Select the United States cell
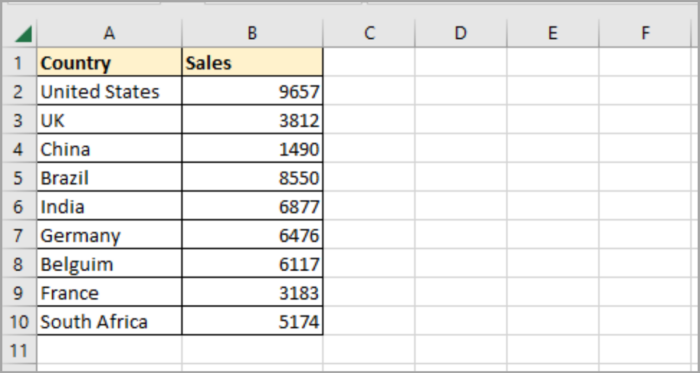The width and height of the screenshot is (700, 373). pyautogui.click(x=109, y=91)
